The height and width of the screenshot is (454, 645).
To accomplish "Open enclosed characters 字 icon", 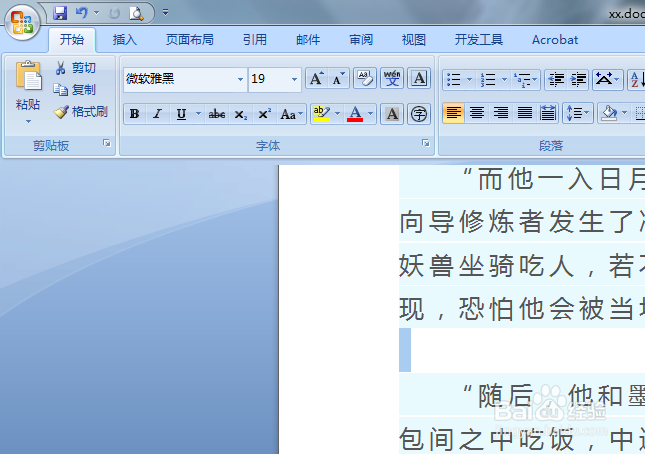I will [x=419, y=114].
